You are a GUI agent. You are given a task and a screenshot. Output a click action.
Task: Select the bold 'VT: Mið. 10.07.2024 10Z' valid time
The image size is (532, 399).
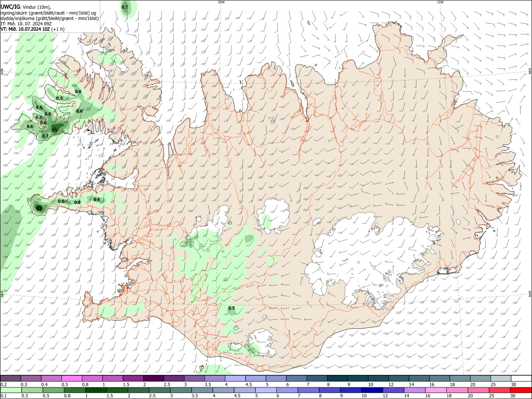click(x=25, y=29)
